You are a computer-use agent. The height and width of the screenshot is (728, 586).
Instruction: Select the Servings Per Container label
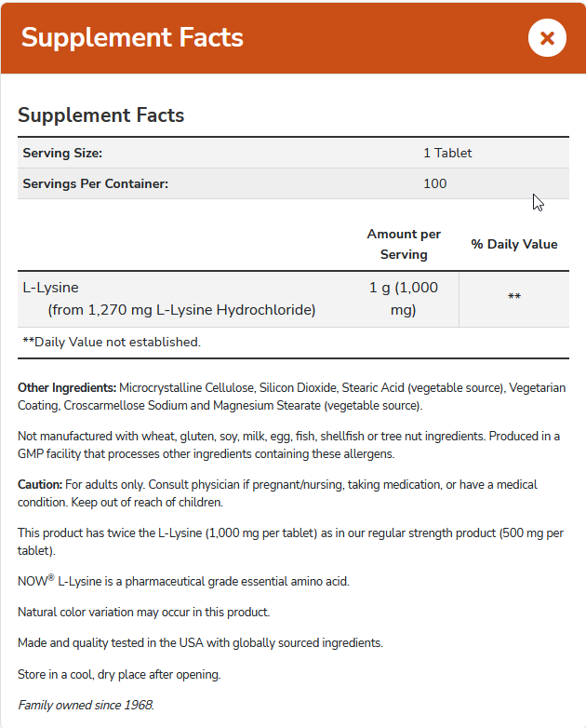95,183
